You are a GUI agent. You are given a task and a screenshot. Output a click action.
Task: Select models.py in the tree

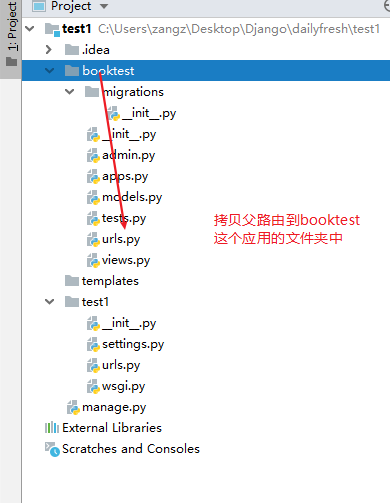pyautogui.click(x=132, y=197)
